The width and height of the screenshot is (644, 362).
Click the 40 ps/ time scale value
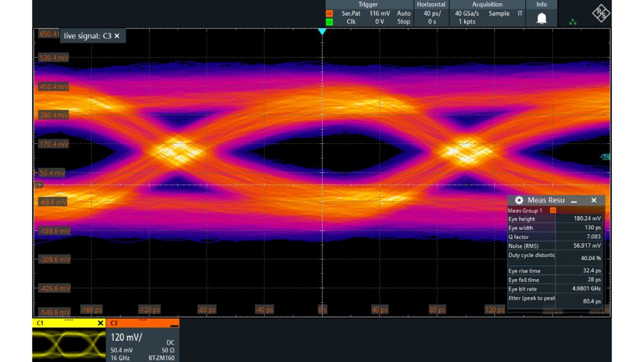[432, 14]
